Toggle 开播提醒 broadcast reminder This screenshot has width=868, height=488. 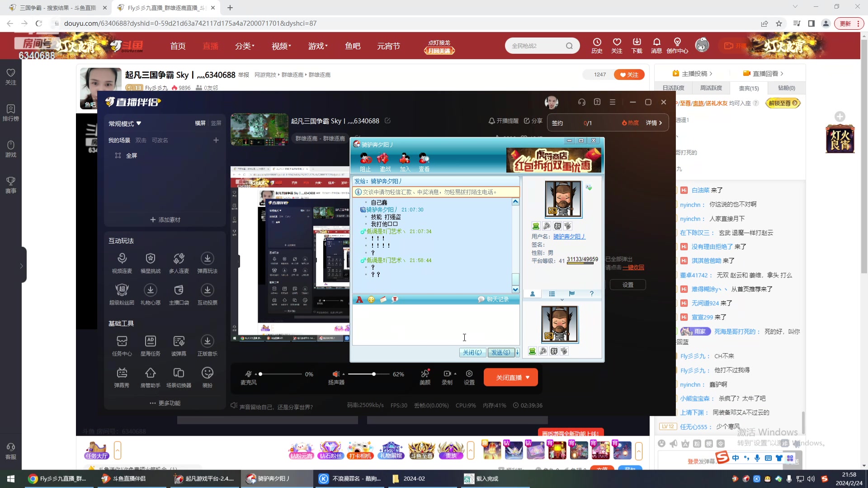click(x=503, y=121)
